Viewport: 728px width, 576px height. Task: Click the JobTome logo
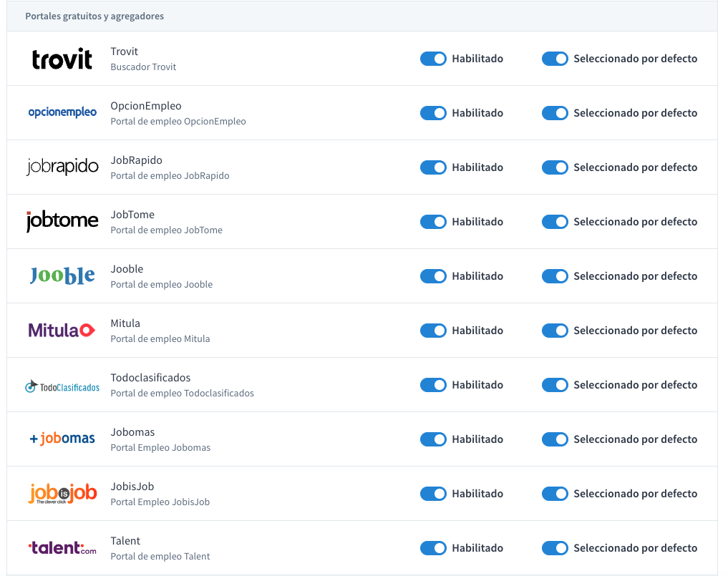pyautogui.click(x=62, y=221)
